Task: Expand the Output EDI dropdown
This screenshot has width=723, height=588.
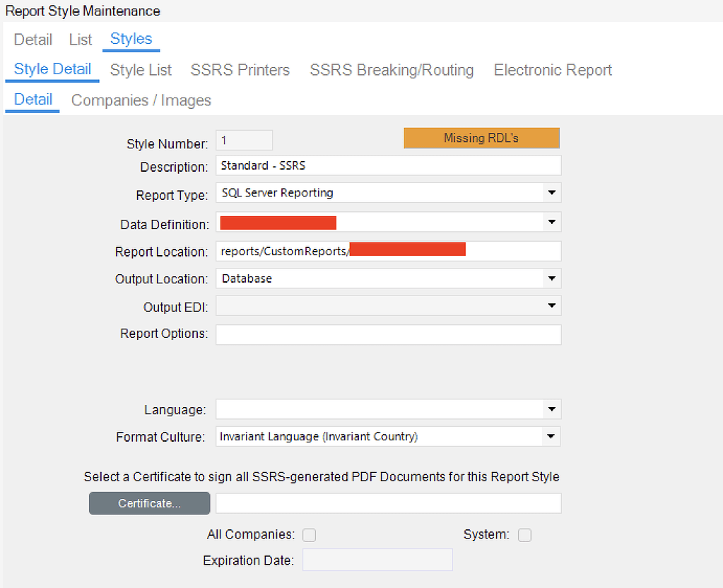Action: tap(551, 305)
